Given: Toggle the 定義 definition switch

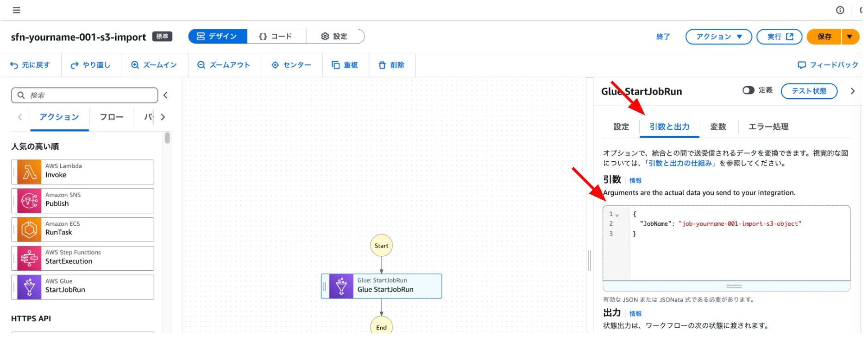Looking at the screenshot, I should click(748, 90).
